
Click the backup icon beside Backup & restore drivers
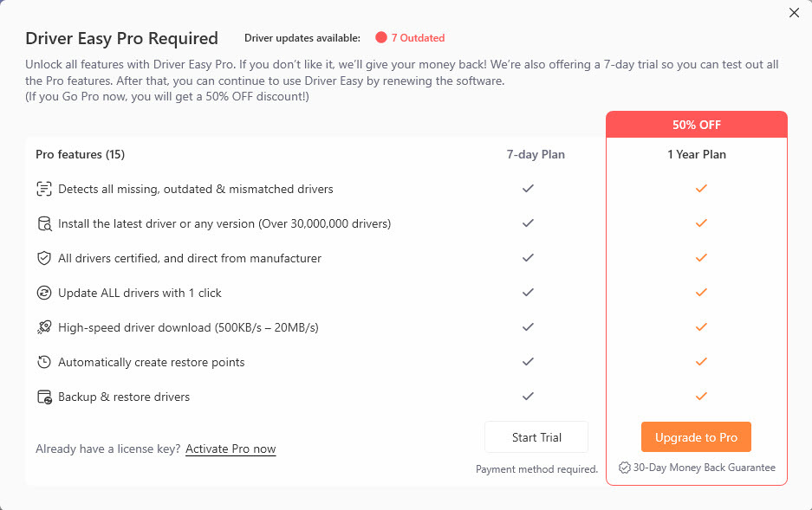tap(44, 397)
